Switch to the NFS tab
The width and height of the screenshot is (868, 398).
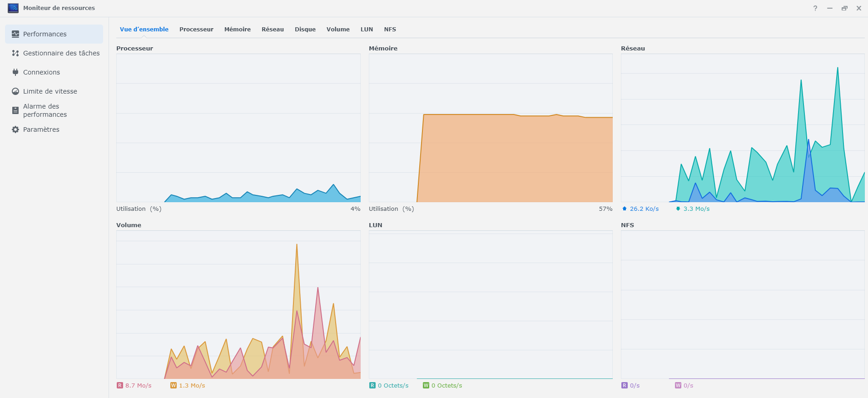(x=390, y=30)
